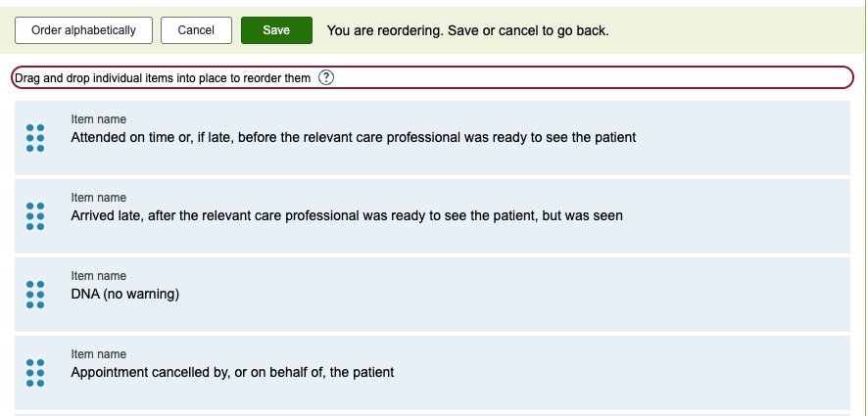Choose 'Appointment cancelled by' patient item text
Viewport: 868px width, 416px height.
tap(231, 372)
